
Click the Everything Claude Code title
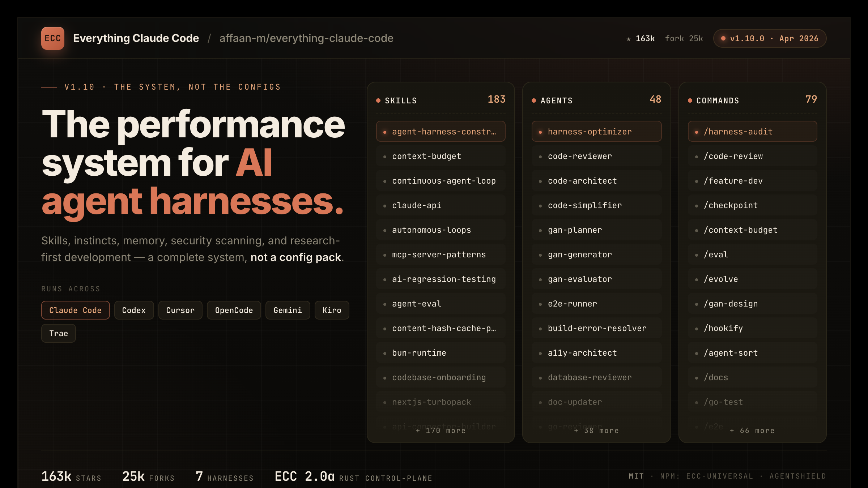coord(136,38)
